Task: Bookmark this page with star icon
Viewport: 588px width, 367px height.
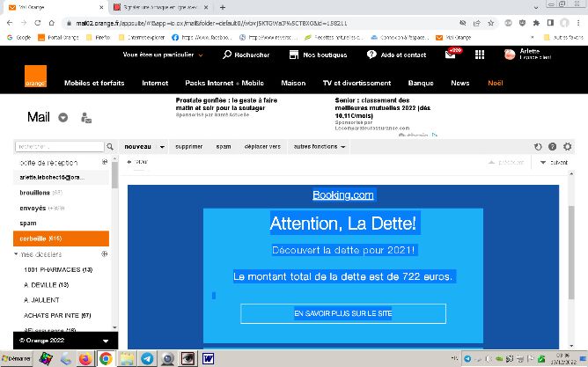Action: tap(490, 23)
